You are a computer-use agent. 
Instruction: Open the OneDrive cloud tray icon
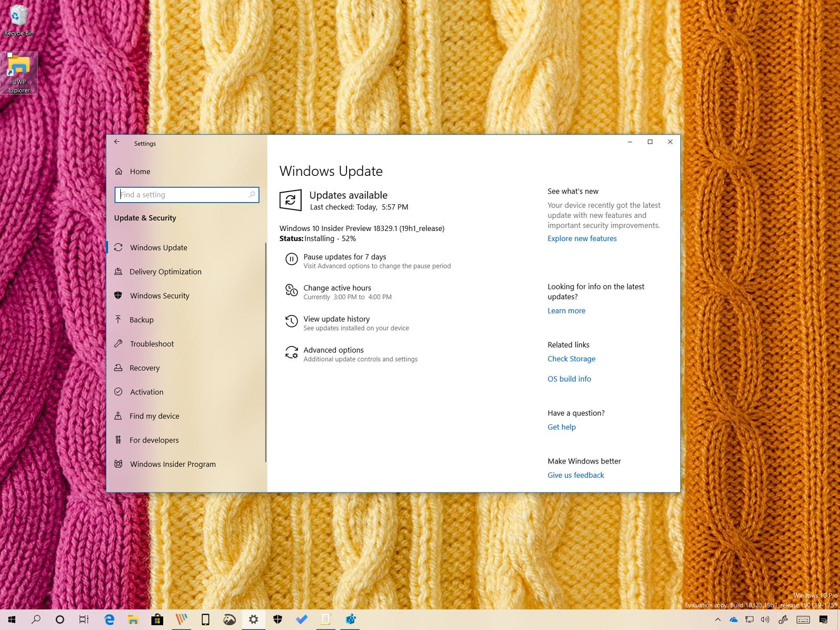(x=734, y=619)
